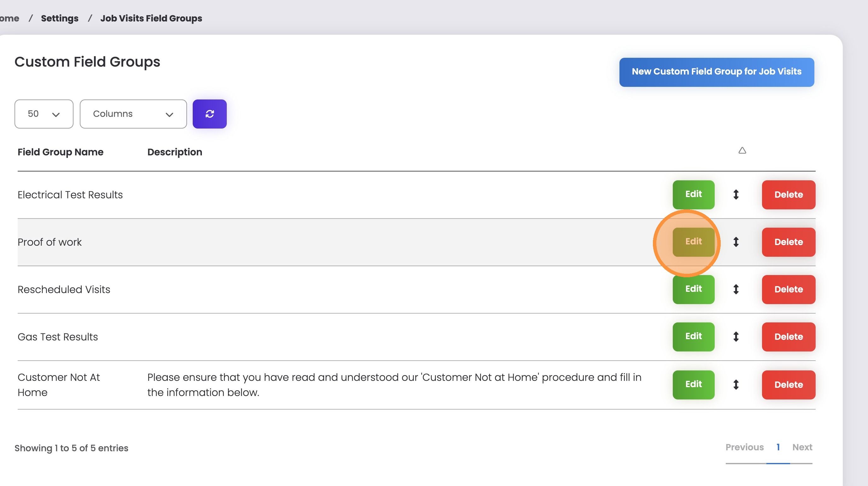
Task: Select page 1 in pagination
Action: point(778,447)
